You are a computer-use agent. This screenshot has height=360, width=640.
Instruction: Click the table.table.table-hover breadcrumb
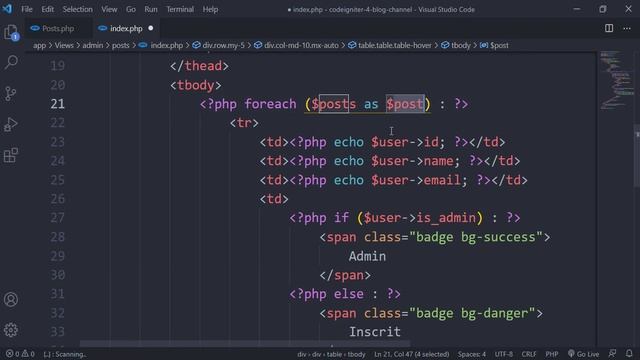390,45
